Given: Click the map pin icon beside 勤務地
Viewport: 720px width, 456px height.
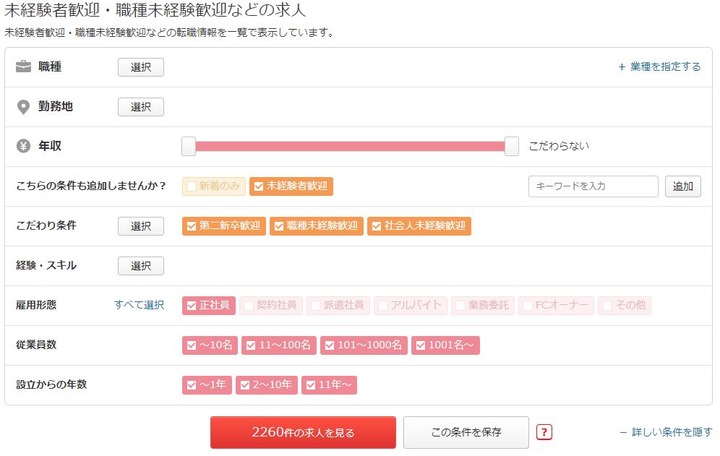Looking at the screenshot, I should click(23, 107).
